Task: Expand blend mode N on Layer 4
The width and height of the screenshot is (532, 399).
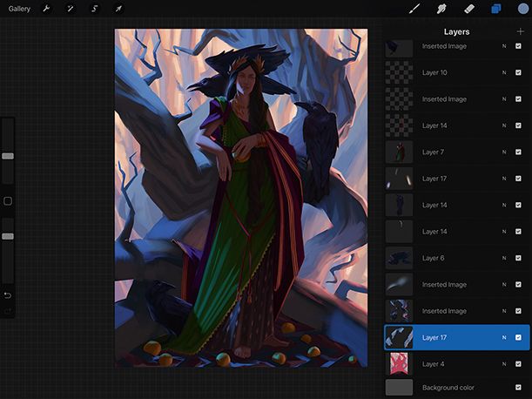Action: 503,363
